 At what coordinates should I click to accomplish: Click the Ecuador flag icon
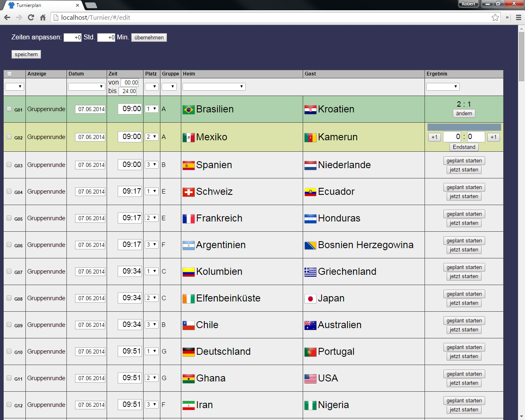click(x=310, y=192)
